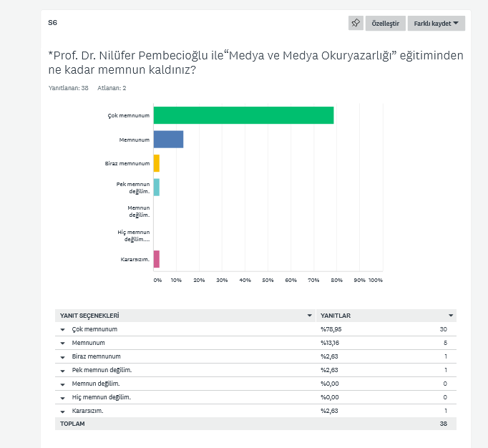Open YANIT SEÇENEKLERİ column dropdown arrow
Screen dimensions: 488x448
point(310,315)
